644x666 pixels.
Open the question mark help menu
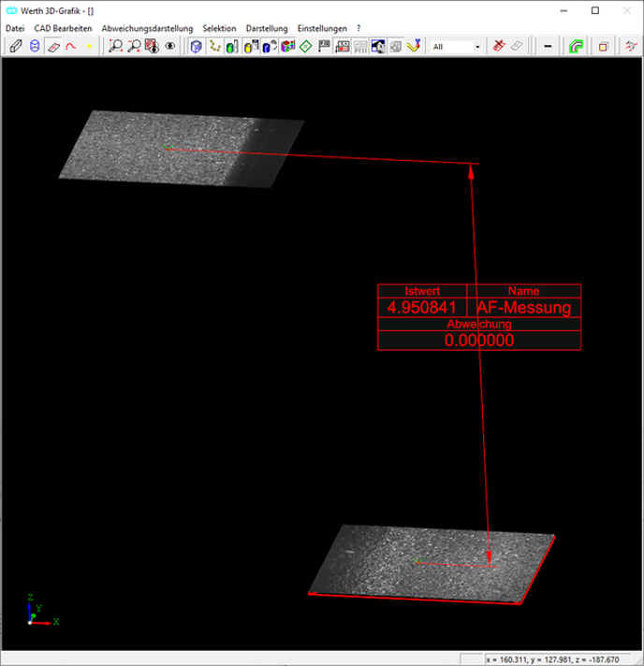(359, 29)
